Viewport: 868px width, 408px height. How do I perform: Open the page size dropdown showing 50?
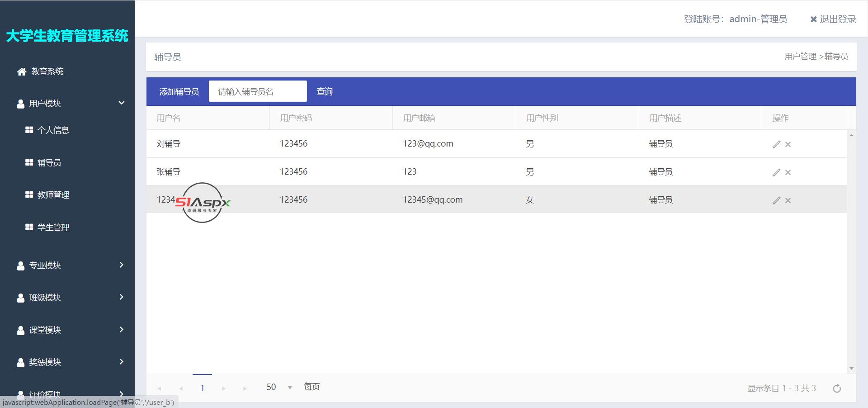(290, 387)
